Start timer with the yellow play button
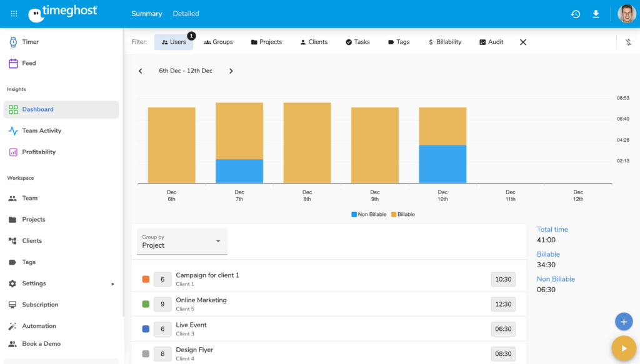Viewport: 640px width, 364px height. [x=623, y=348]
